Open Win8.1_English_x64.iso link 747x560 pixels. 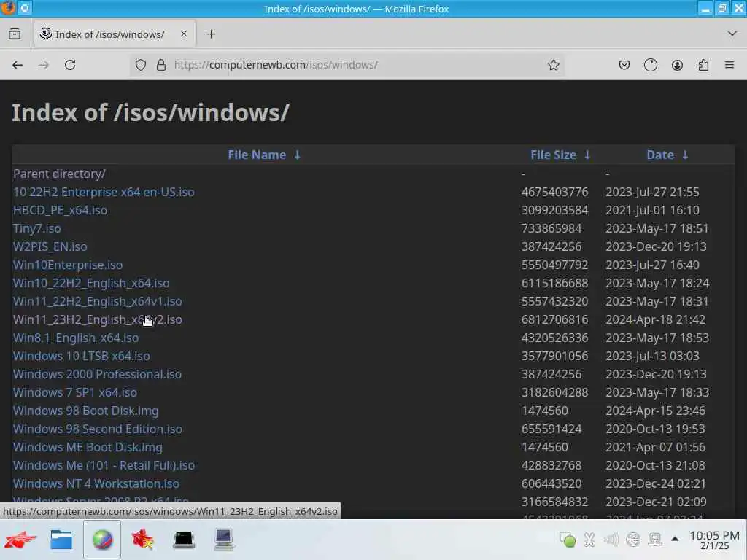(x=76, y=338)
